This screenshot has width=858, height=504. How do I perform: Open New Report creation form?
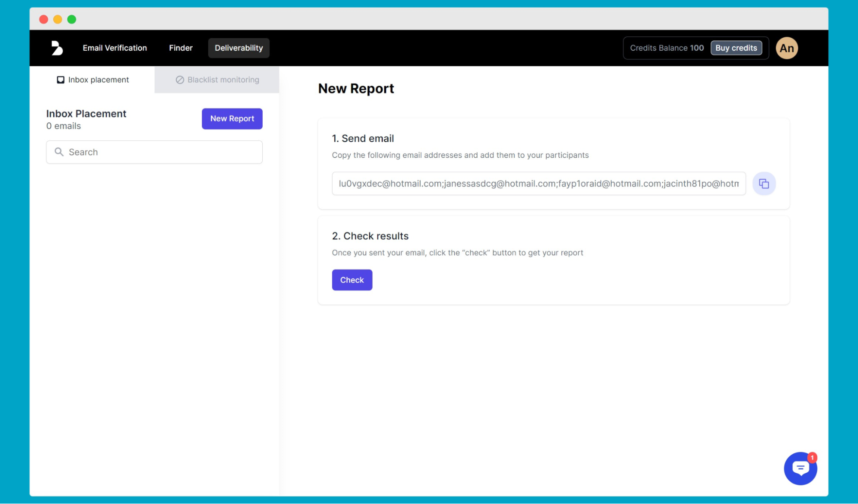click(232, 118)
